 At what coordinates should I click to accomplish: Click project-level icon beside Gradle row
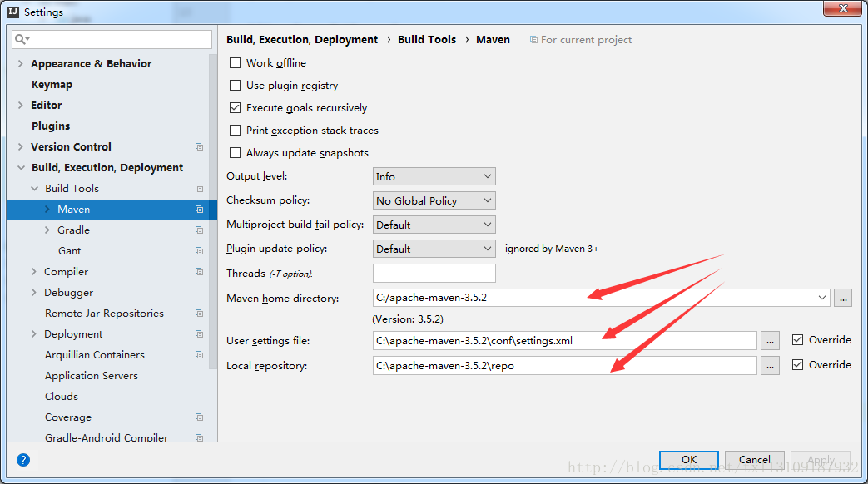[x=199, y=230]
